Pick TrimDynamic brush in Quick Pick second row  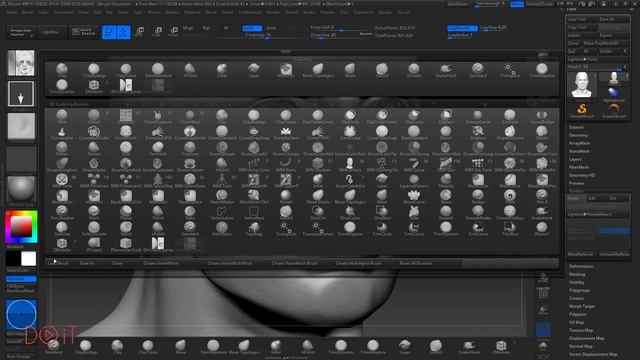[x=62, y=86]
